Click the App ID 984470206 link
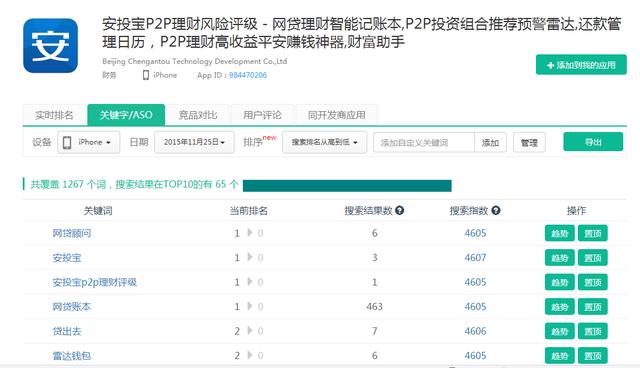Viewport: 640px width, 368px height. pyautogui.click(x=248, y=75)
